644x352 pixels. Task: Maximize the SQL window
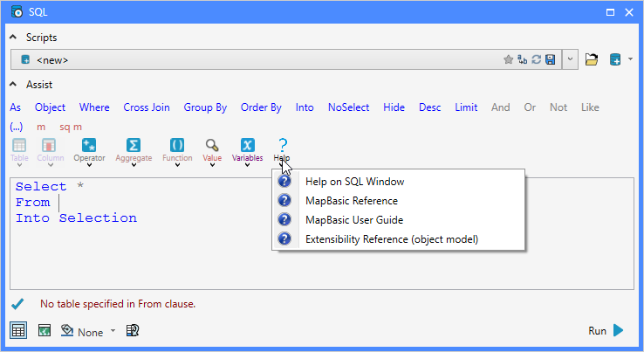[x=610, y=12]
